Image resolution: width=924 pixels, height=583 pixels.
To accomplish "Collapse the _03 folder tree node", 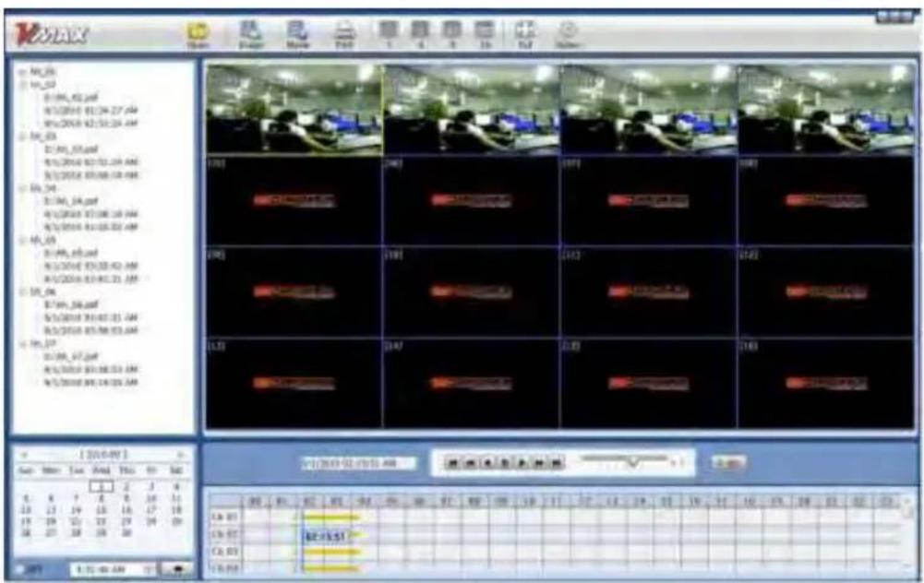I will tap(22, 137).
